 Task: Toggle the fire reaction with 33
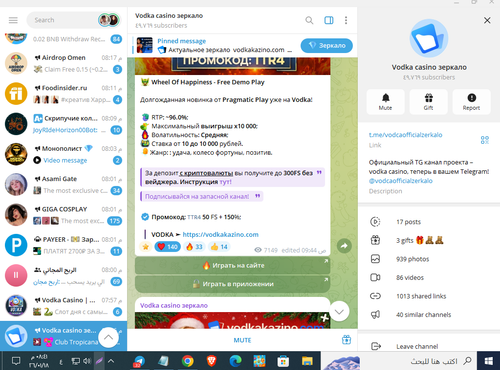pyautogui.click(x=194, y=247)
